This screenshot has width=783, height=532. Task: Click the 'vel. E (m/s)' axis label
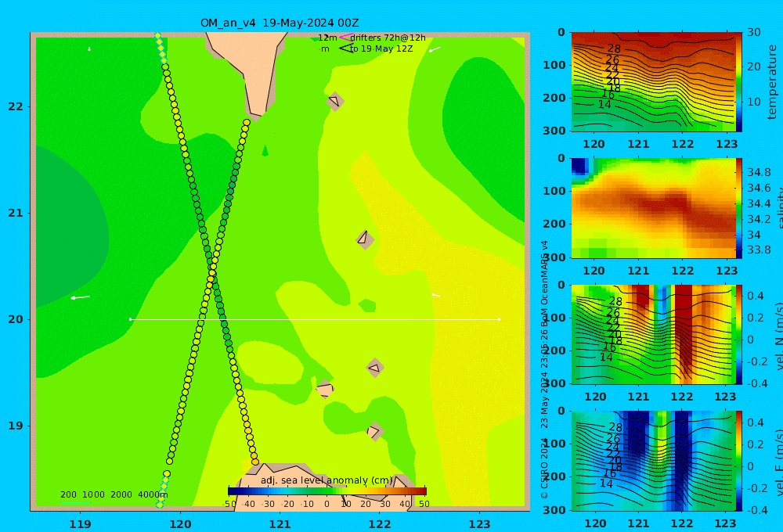pyautogui.click(x=778, y=462)
